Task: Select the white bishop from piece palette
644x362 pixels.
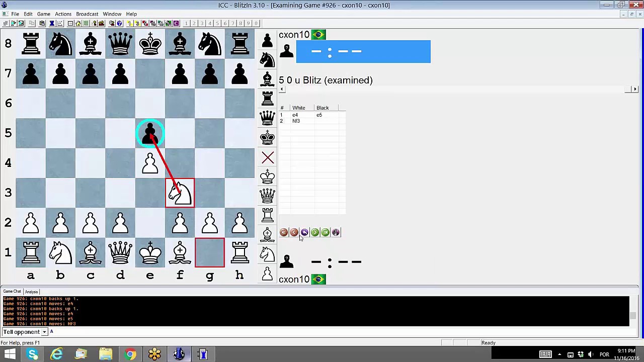Action: [267, 235]
